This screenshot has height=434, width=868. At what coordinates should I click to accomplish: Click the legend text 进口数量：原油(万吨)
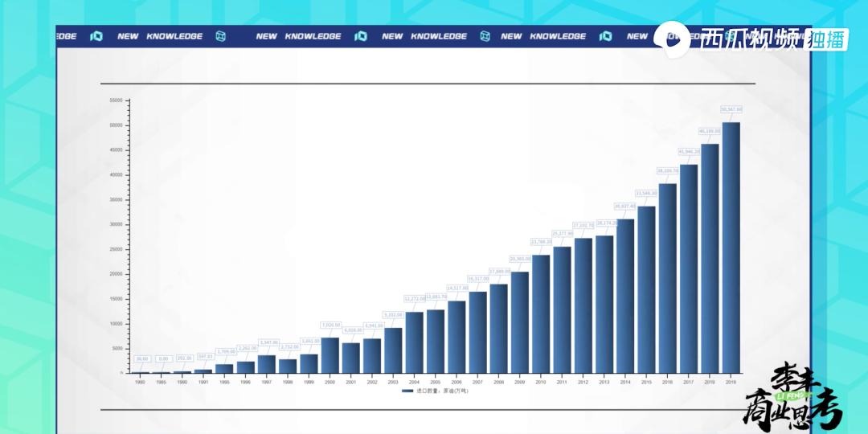[x=442, y=391]
